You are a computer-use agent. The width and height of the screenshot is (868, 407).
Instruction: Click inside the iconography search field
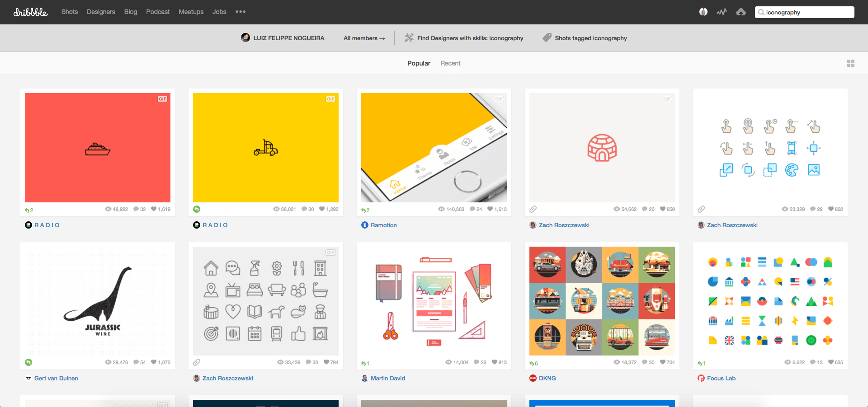pos(809,12)
